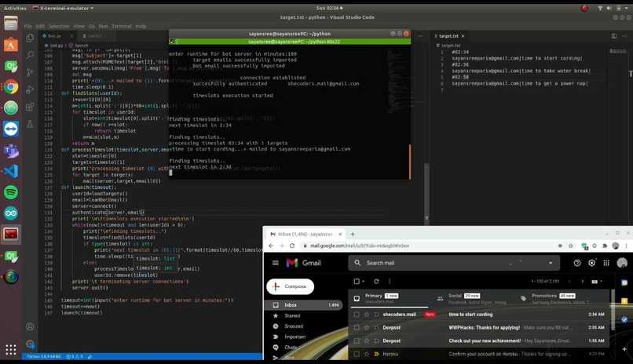The width and height of the screenshot is (633, 364).
Task: Open the Google apps grid
Action: tap(606, 263)
